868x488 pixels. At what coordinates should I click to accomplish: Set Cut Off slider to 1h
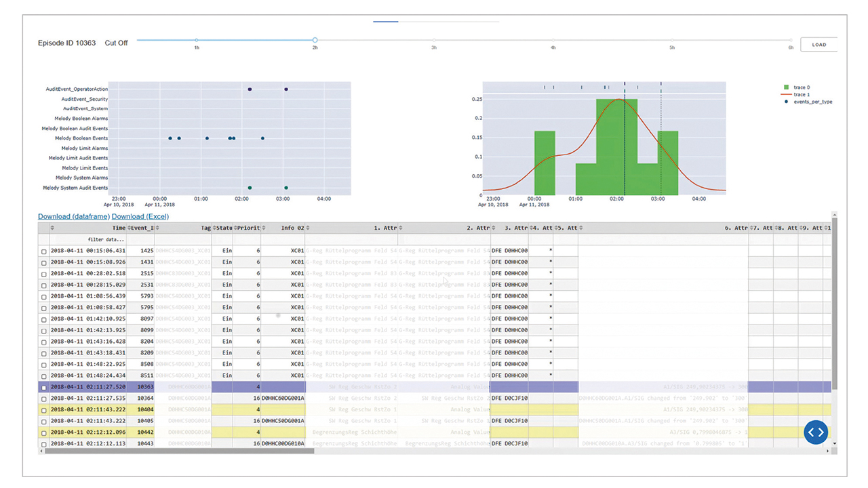coord(197,40)
